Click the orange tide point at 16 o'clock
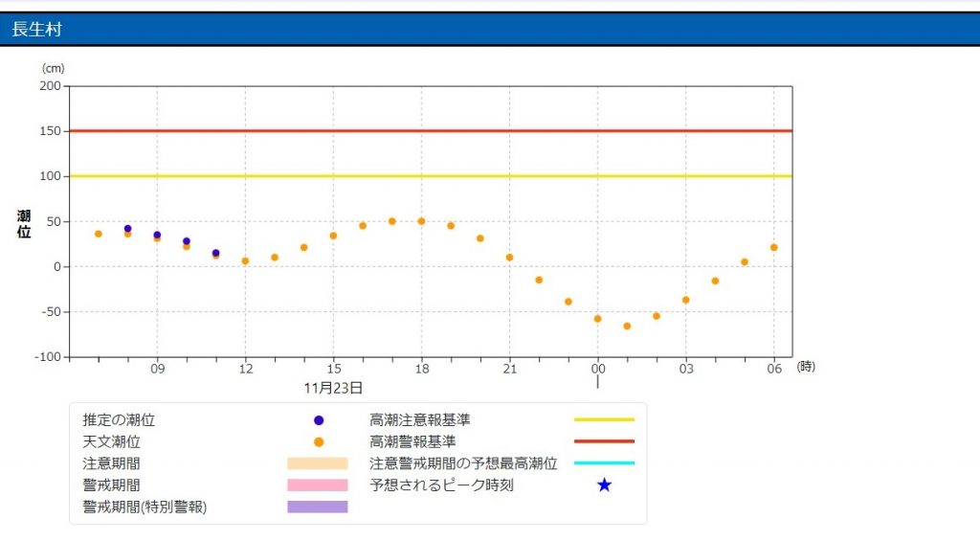This screenshot has width=980, height=541. click(x=363, y=226)
